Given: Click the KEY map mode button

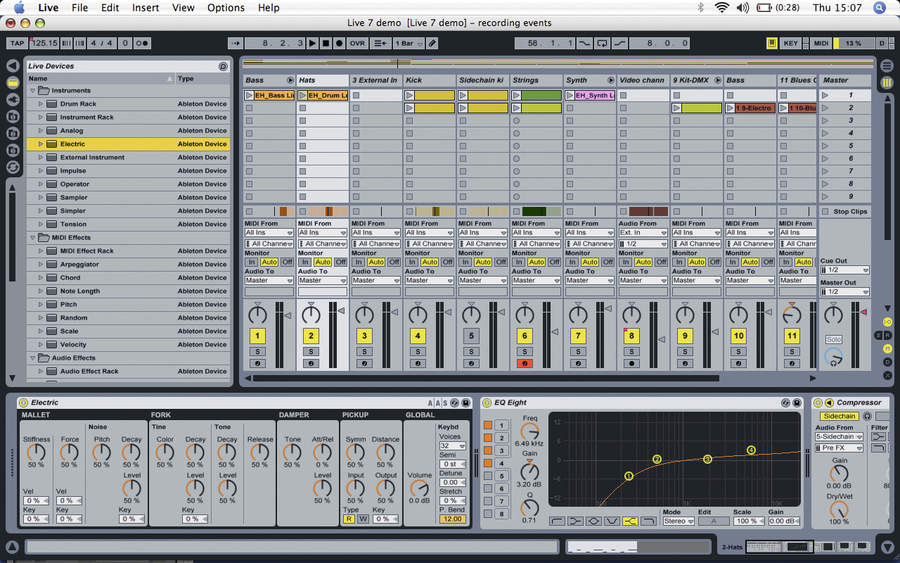Looking at the screenshot, I should coord(790,43).
